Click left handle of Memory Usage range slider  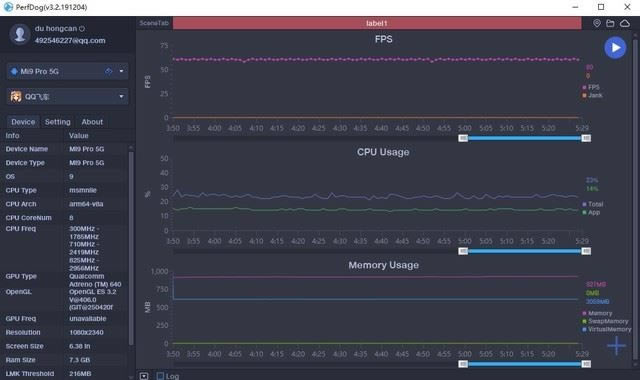click(x=463, y=364)
